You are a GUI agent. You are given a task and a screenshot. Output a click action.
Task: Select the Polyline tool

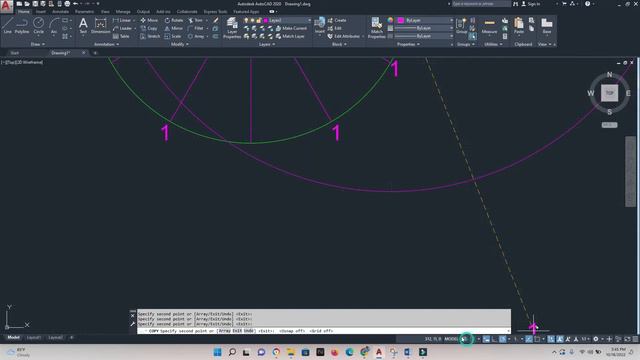coord(22,25)
